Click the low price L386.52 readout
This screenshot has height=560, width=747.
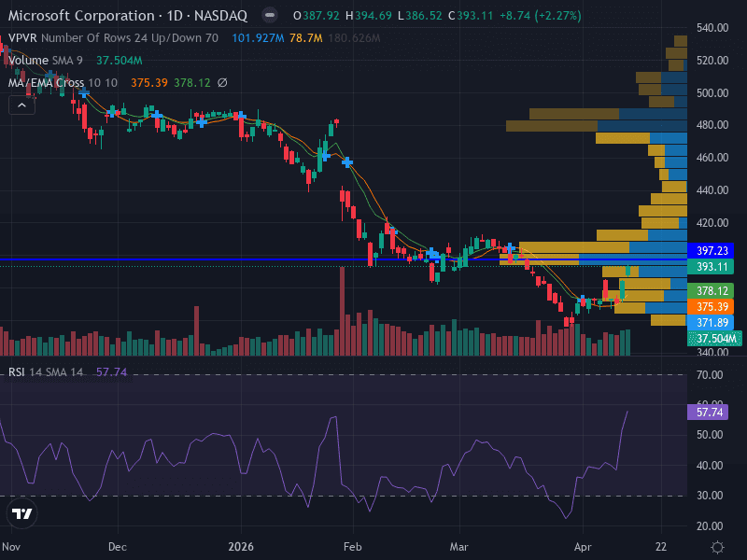point(419,16)
